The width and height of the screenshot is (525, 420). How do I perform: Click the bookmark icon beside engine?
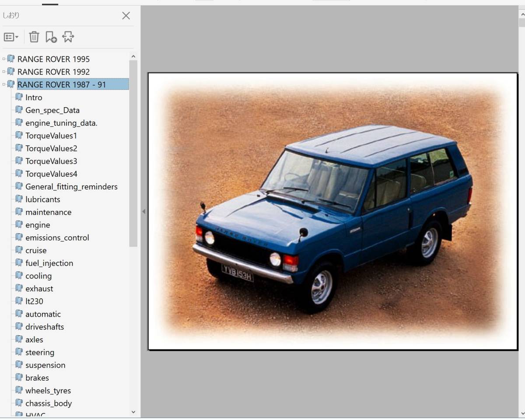pos(19,224)
